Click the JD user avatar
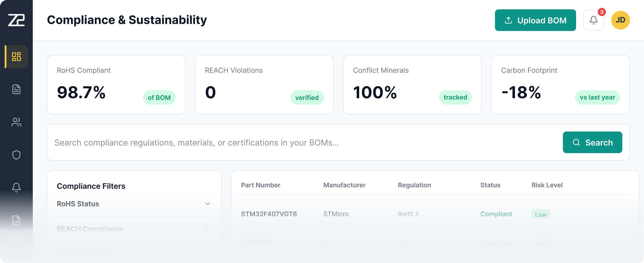 click(x=621, y=20)
